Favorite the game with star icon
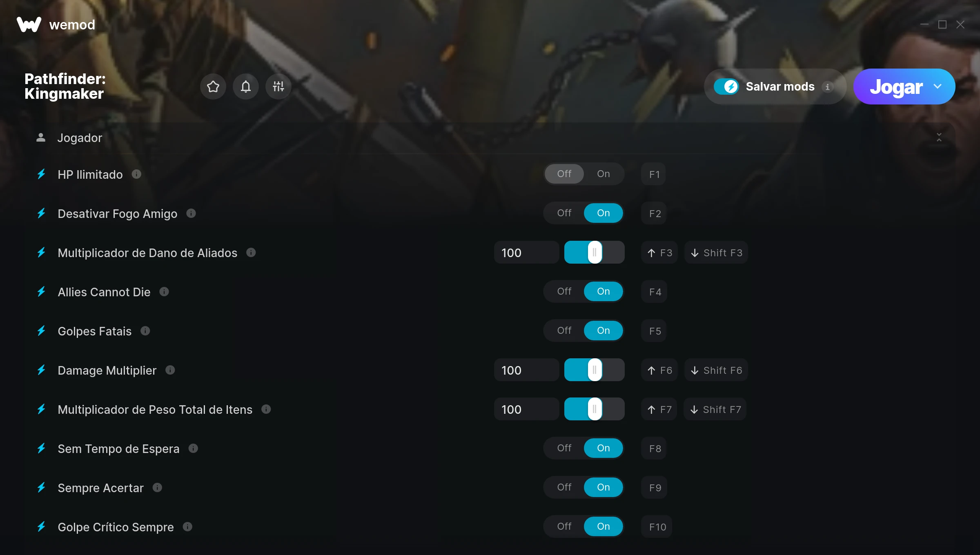The width and height of the screenshot is (980, 555). [x=213, y=87]
